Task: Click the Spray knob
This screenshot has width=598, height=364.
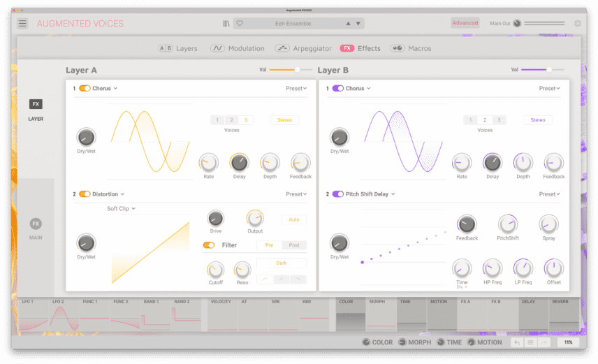Action: pyautogui.click(x=548, y=224)
